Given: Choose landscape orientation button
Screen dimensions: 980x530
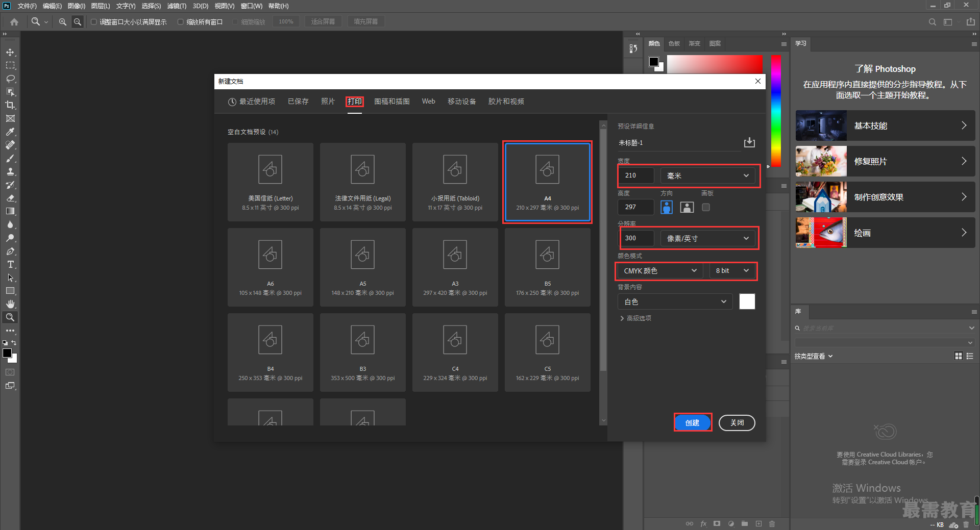Looking at the screenshot, I should (x=687, y=207).
